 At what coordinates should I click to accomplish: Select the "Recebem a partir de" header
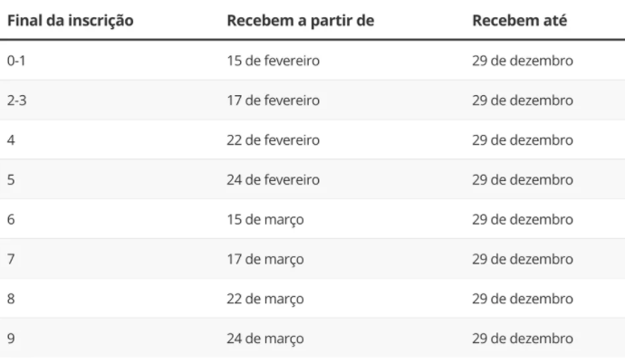pyautogui.click(x=300, y=20)
